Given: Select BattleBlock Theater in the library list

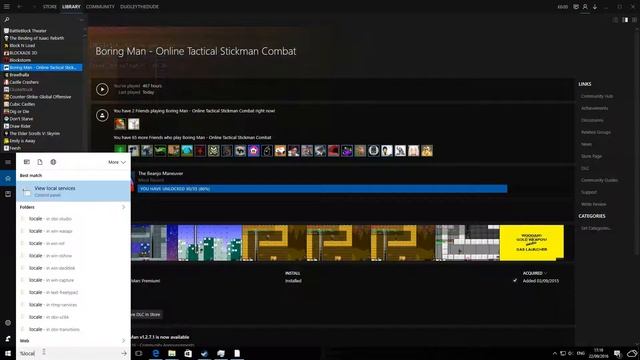Looking at the screenshot, I should click(28, 31).
